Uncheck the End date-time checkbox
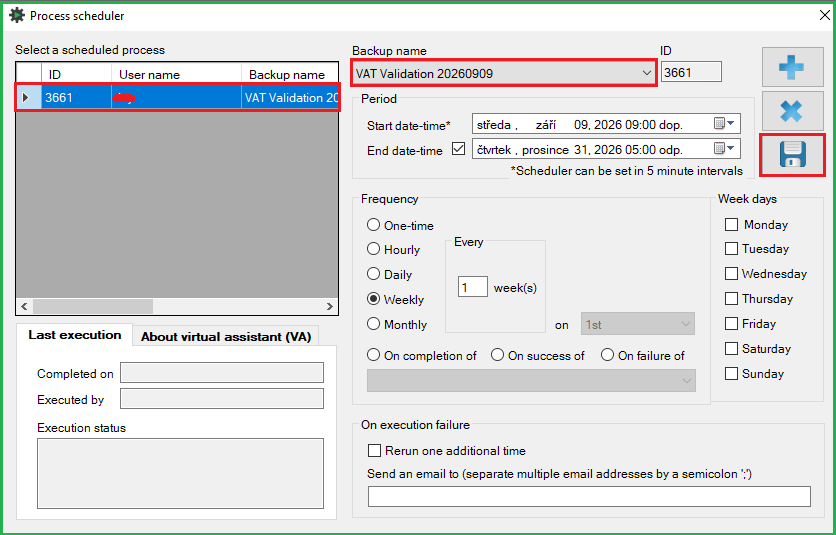 pos(458,149)
